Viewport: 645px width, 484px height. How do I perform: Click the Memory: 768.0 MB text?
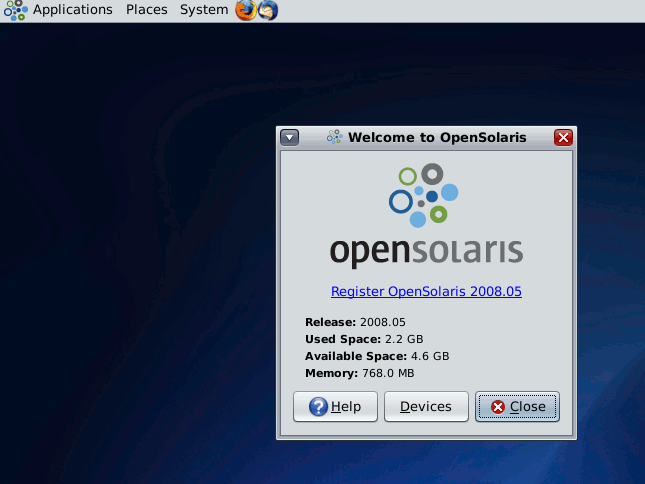[360, 373]
